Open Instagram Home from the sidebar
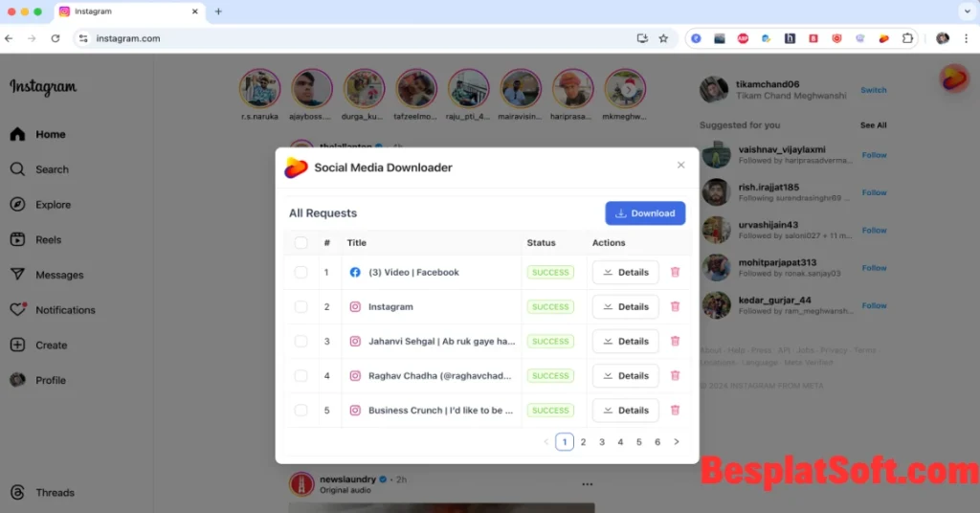Viewport: 980px width, 513px height. coord(38,134)
